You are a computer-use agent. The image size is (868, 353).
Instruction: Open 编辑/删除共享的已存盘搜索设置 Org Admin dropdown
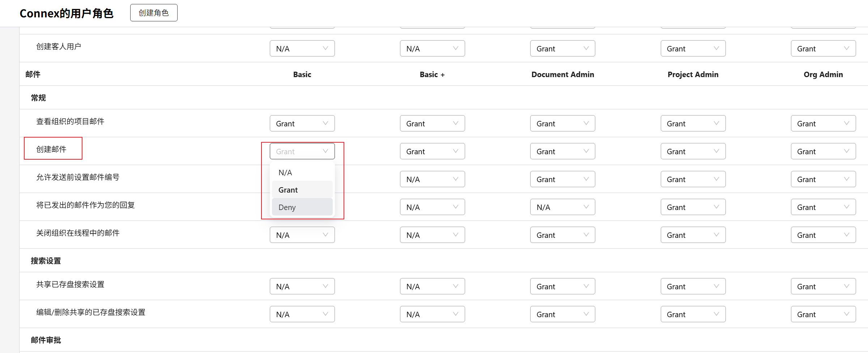(x=823, y=314)
